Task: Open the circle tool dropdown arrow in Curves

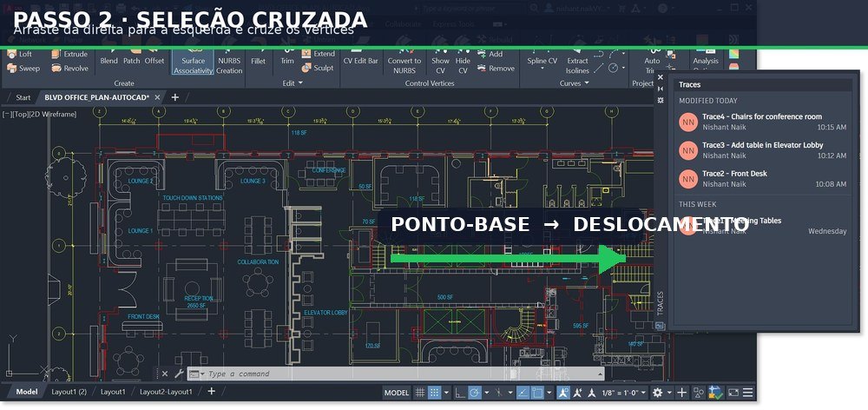Action: coord(624,68)
